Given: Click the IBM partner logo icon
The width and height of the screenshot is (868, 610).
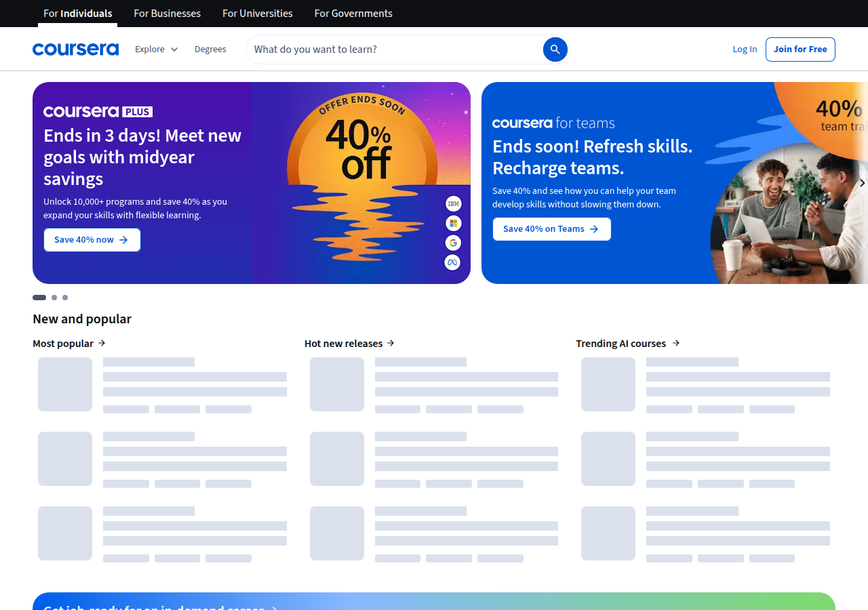Looking at the screenshot, I should click(x=453, y=203).
